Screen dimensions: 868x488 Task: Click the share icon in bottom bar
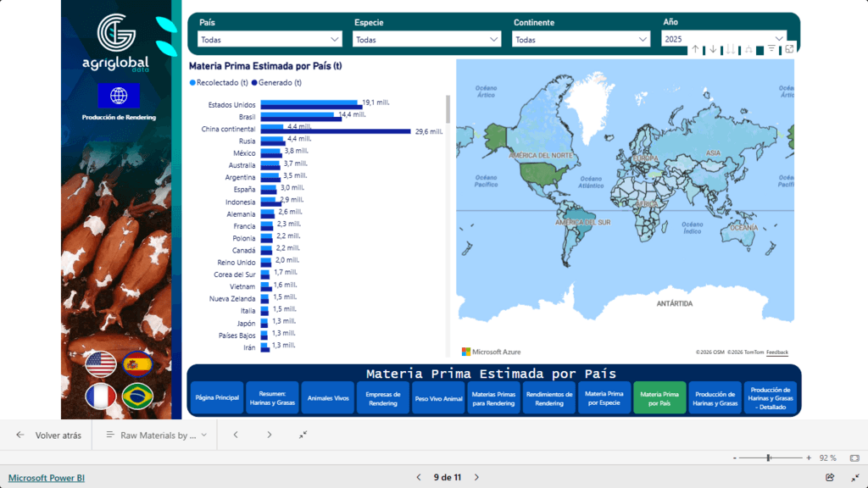click(829, 477)
